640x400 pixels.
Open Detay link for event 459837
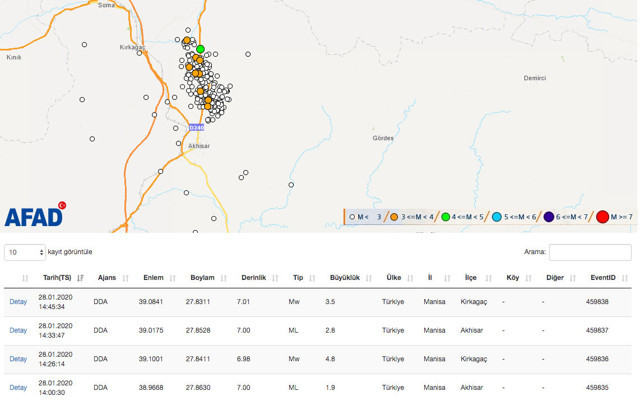18,330
